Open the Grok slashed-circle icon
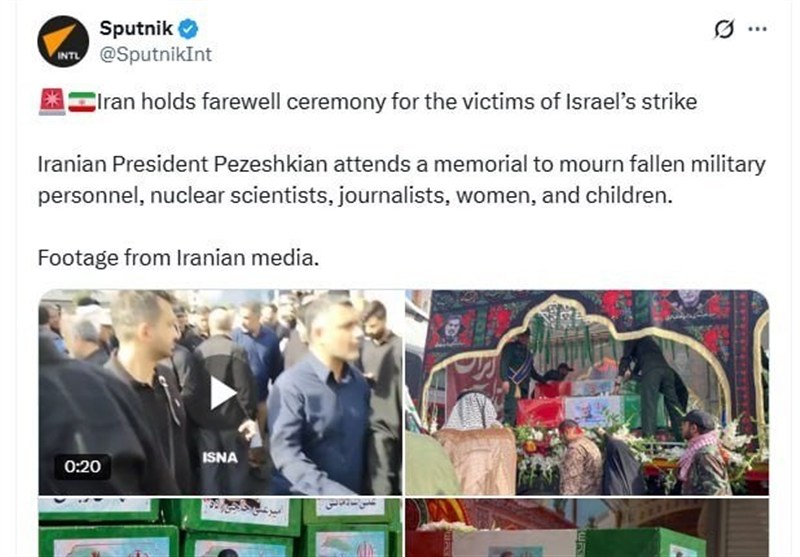This screenshot has height=557, width=800. pos(724,29)
